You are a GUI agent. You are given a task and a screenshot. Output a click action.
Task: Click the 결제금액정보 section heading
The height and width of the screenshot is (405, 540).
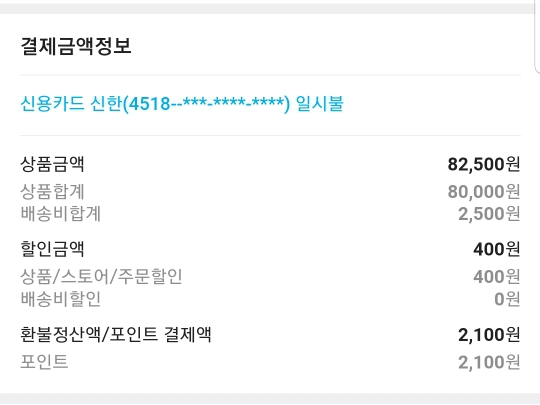[x=76, y=46]
